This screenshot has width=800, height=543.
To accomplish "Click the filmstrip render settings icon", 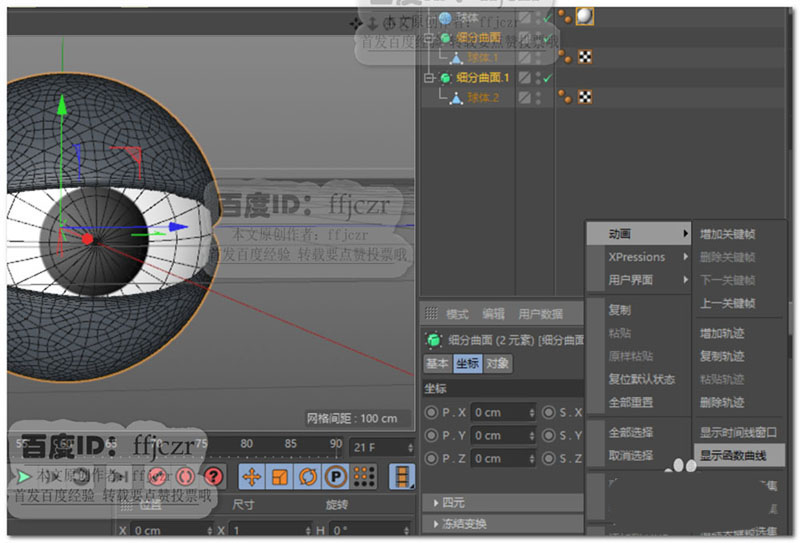I will point(402,476).
